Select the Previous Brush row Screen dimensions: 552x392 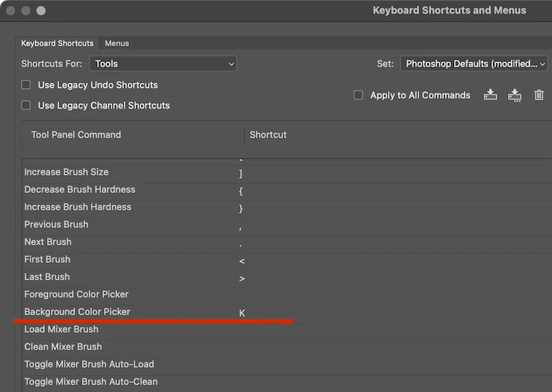pyautogui.click(x=287, y=227)
